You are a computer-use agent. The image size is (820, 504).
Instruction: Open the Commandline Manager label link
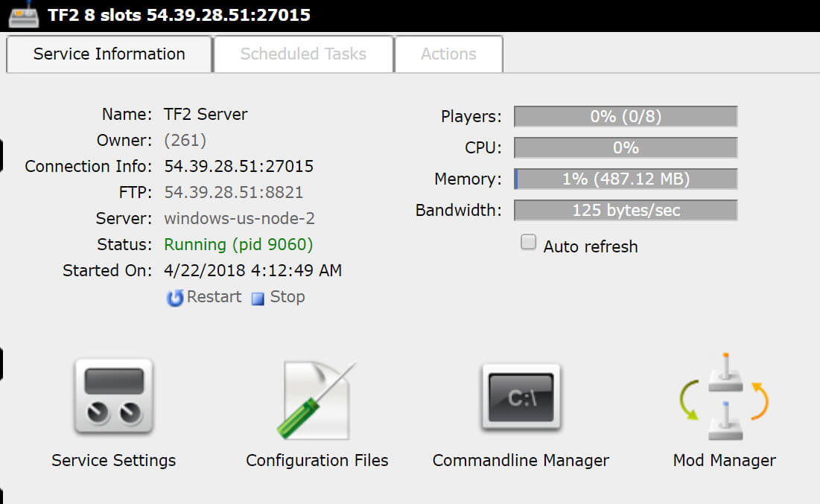point(521,460)
